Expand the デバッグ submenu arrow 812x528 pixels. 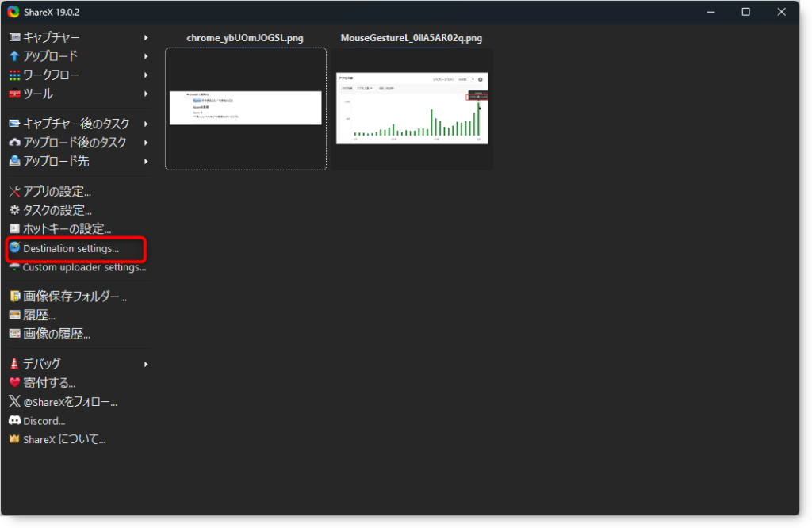coord(146,364)
